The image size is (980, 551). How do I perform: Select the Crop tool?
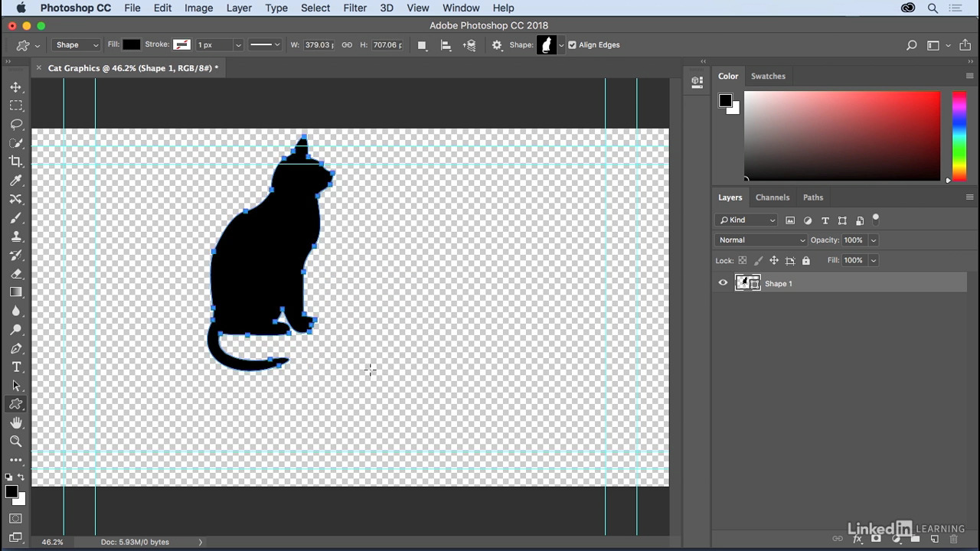16,161
